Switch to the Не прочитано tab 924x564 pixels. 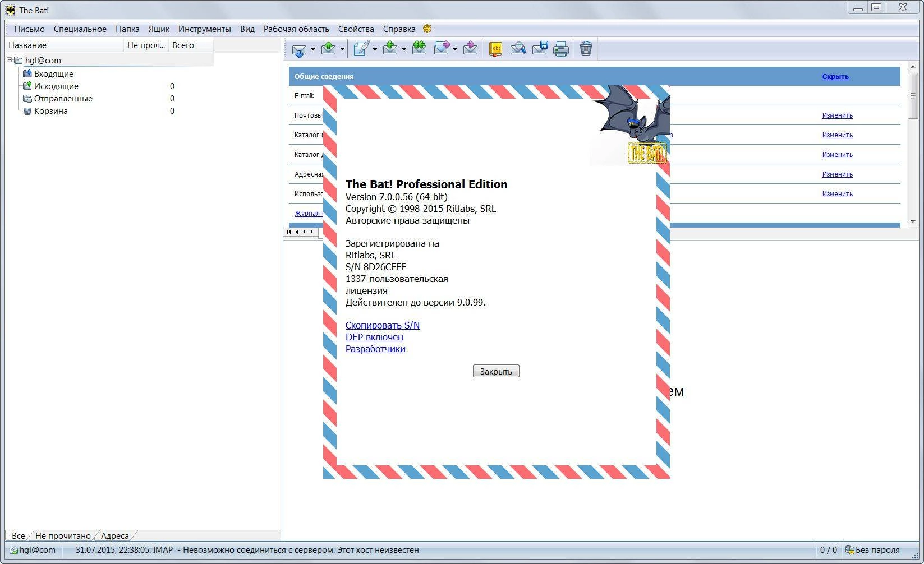(63, 535)
